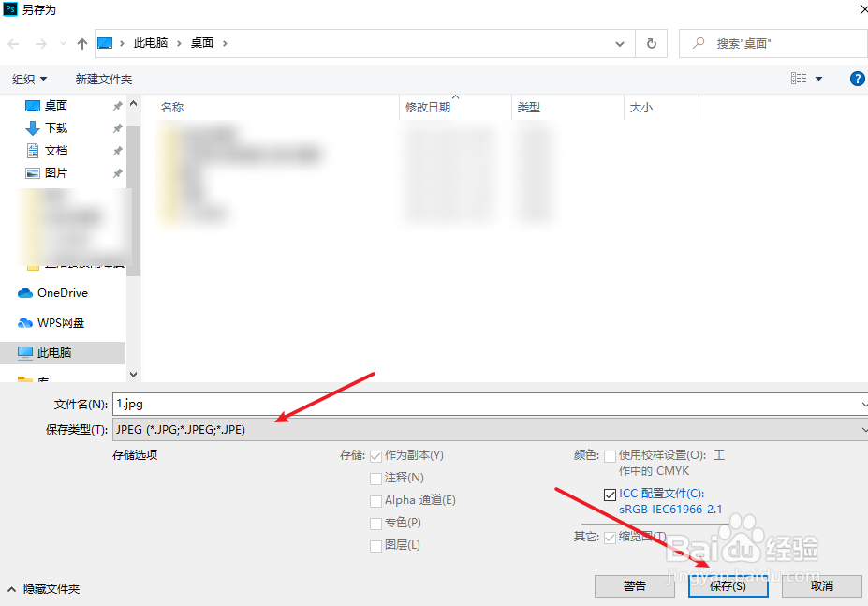Create a folder with 新建文件夹

click(x=103, y=79)
